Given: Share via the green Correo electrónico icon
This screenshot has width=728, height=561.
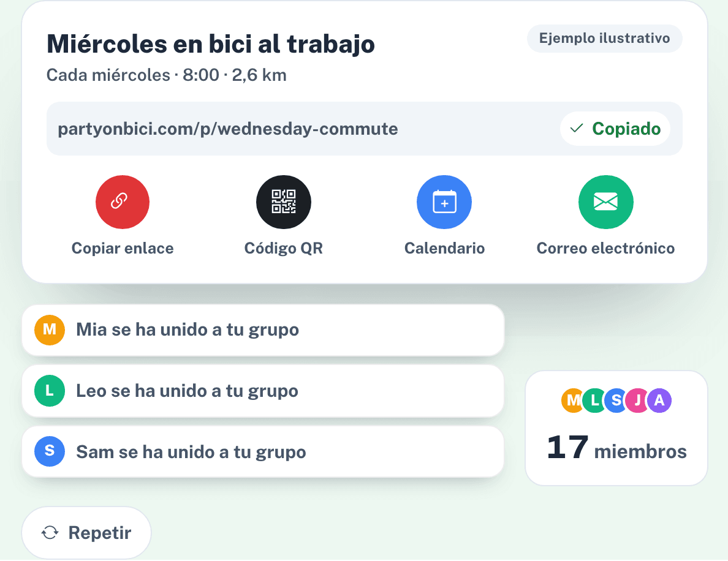Looking at the screenshot, I should coord(606,202).
